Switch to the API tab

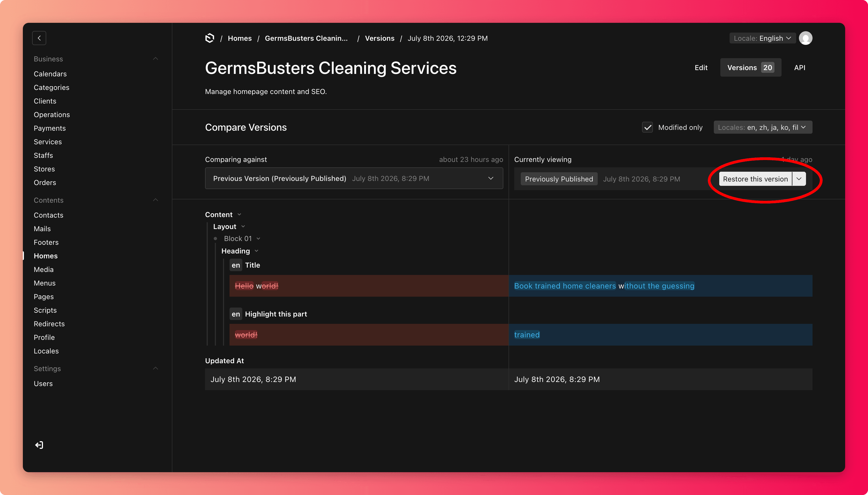coord(799,68)
